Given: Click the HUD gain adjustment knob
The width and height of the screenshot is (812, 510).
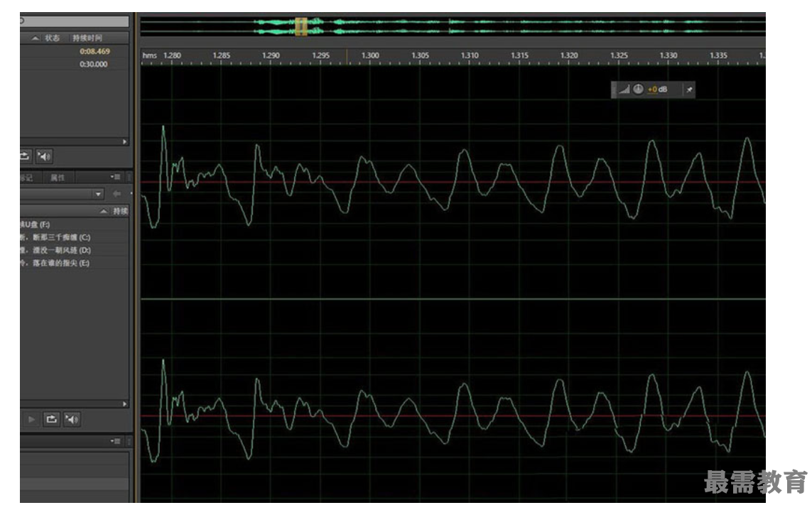Looking at the screenshot, I should pos(638,89).
